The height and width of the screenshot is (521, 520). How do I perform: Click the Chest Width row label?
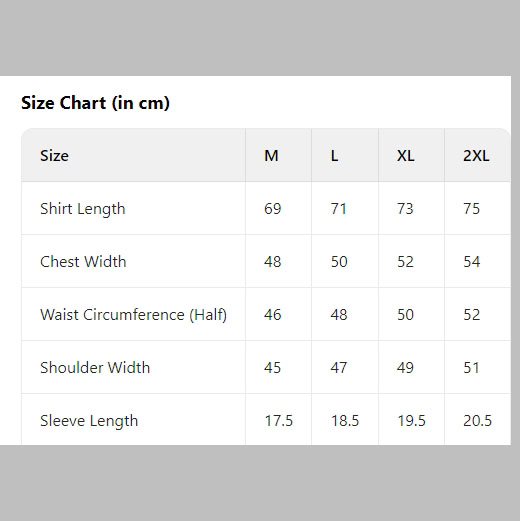click(x=83, y=262)
